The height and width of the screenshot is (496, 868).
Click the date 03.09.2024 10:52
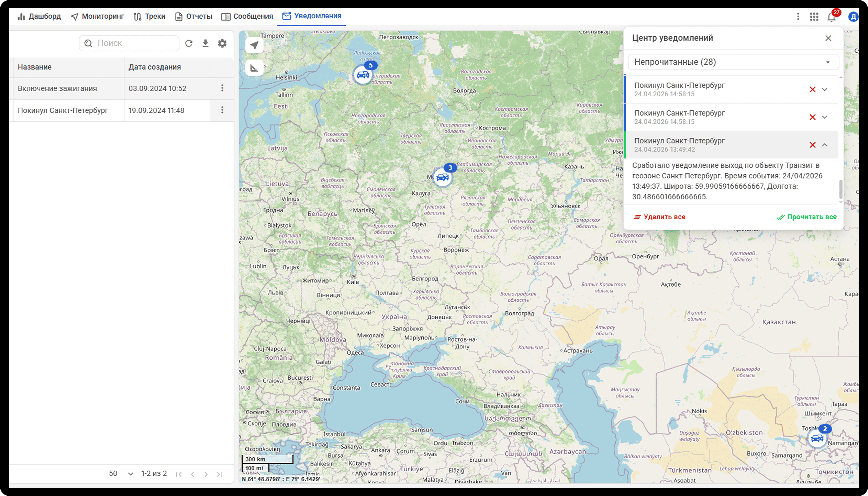[157, 89]
